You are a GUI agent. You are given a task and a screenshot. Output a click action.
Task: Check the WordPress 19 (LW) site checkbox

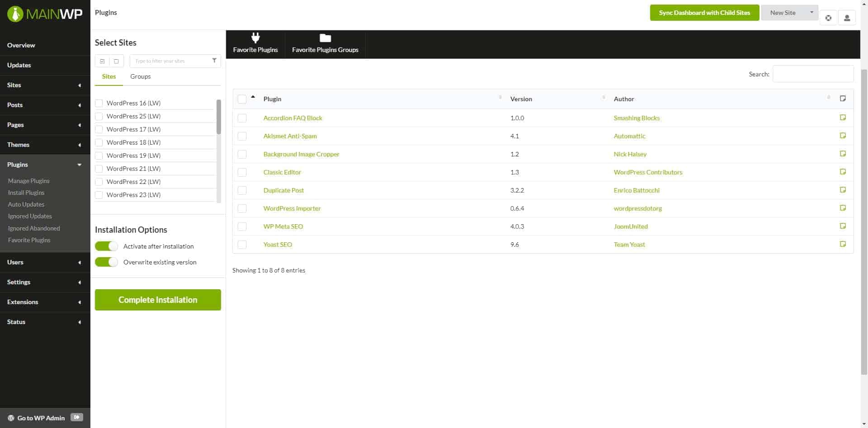point(99,155)
